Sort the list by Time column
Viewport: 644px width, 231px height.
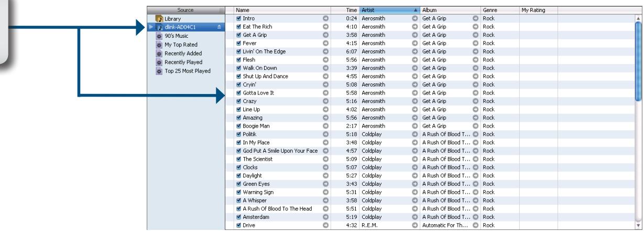345,10
